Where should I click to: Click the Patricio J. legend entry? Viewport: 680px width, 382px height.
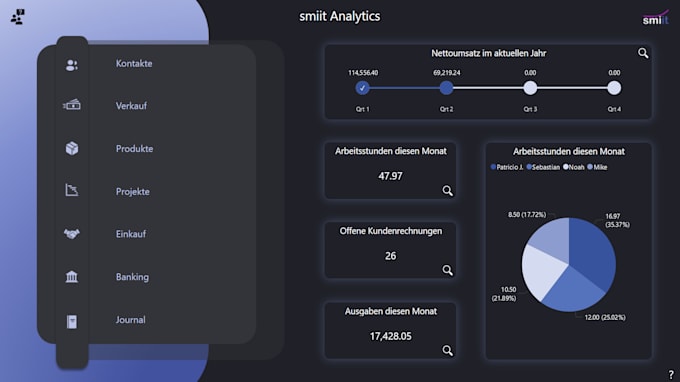coord(507,167)
